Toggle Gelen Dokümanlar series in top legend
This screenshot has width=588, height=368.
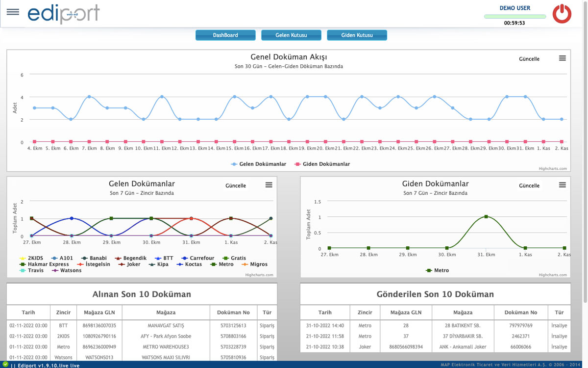258,164
